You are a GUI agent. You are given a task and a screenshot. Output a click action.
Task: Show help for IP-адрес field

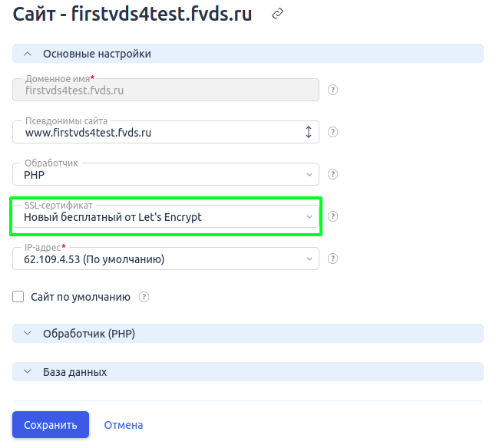tap(332, 259)
